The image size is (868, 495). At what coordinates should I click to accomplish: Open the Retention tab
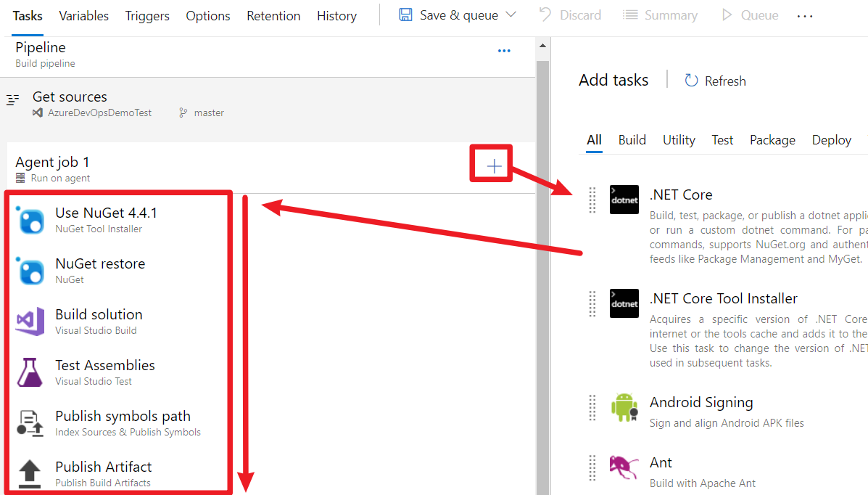tap(273, 15)
